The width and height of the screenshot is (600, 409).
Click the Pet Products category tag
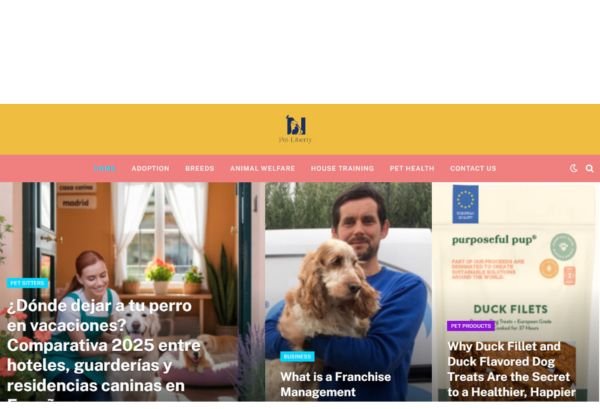coord(471,326)
